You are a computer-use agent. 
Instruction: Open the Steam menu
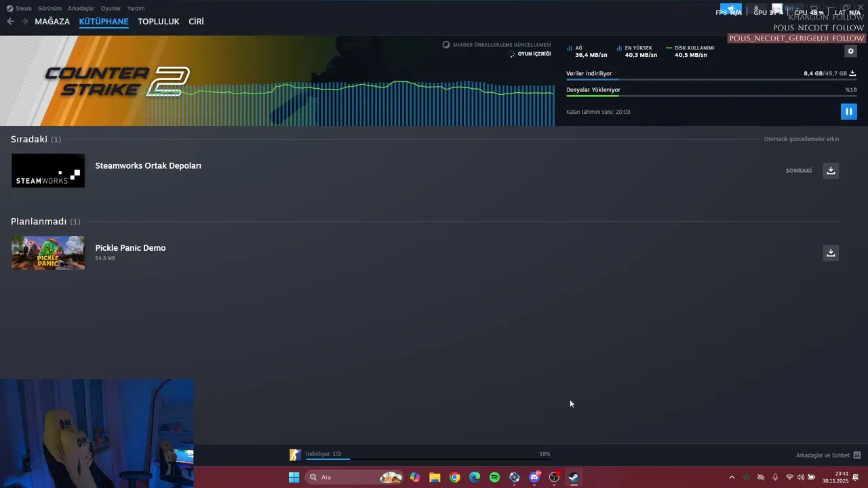[x=19, y=8]
